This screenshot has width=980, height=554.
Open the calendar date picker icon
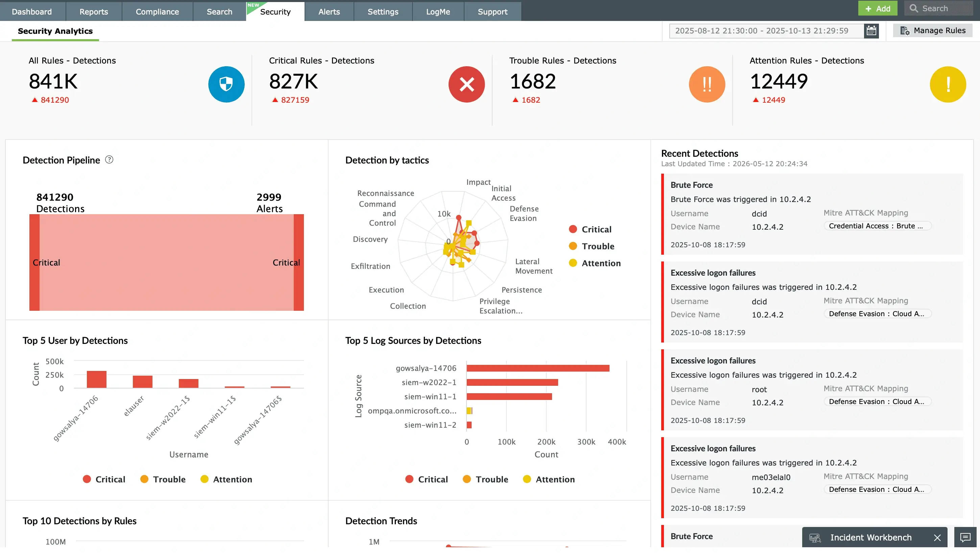point(871,31)
